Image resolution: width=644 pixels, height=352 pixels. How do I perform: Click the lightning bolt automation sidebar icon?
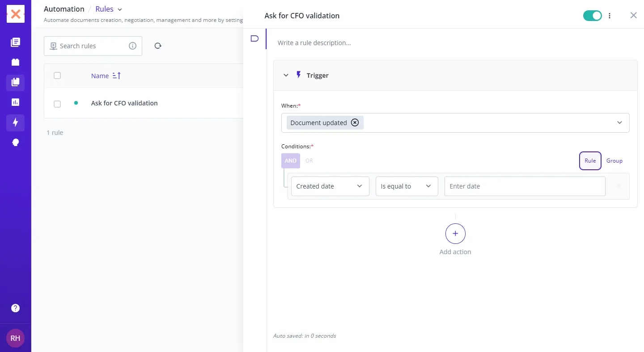click(16, 122)
